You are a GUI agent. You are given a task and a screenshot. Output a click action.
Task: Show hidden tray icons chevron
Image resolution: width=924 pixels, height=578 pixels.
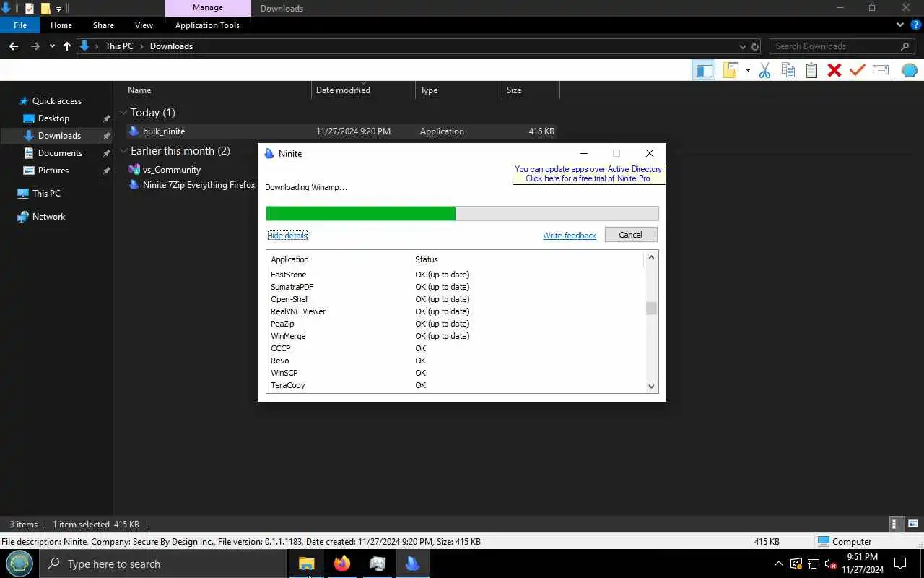click(778, 564)
